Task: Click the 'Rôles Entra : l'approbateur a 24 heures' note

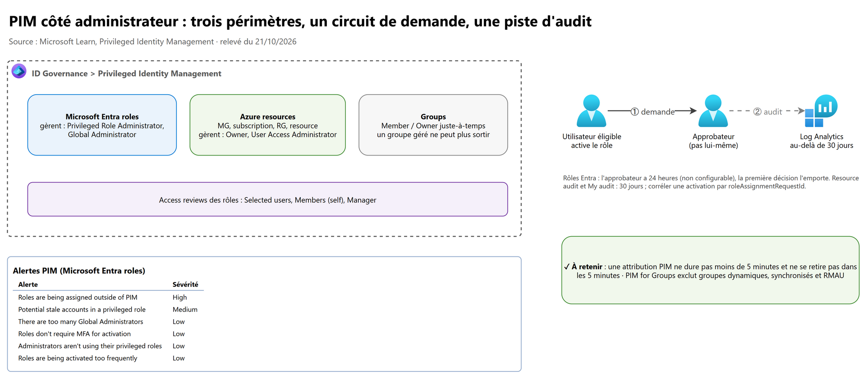Action: click(x=711, y=182)
